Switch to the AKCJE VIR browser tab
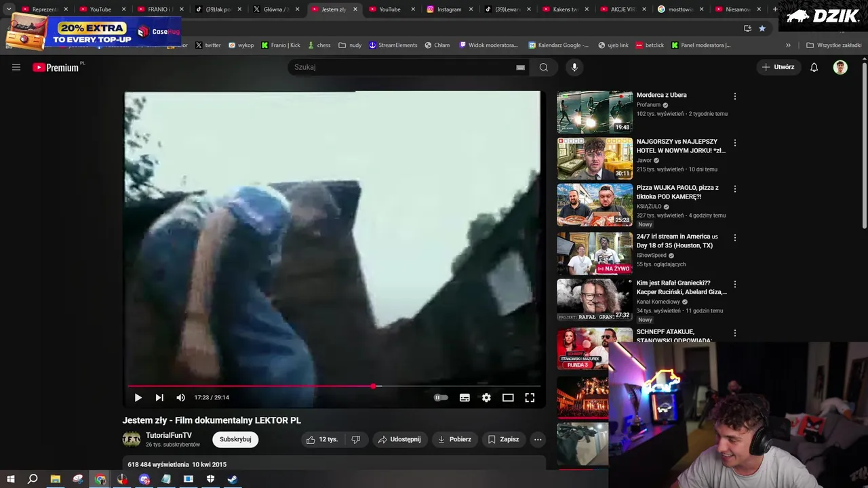This screenshot has height=488, width=868. (623, 9)
